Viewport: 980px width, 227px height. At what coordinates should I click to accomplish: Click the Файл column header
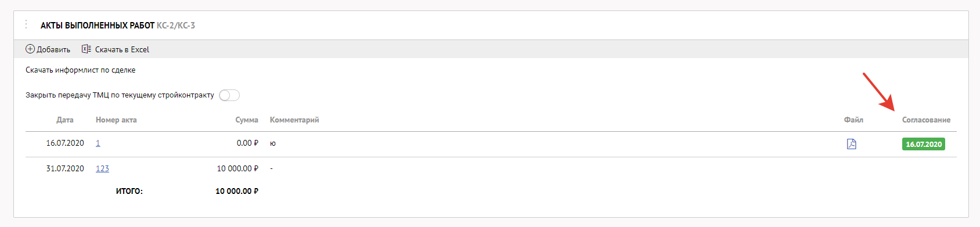pyautogui.click(x=853, y=120)
